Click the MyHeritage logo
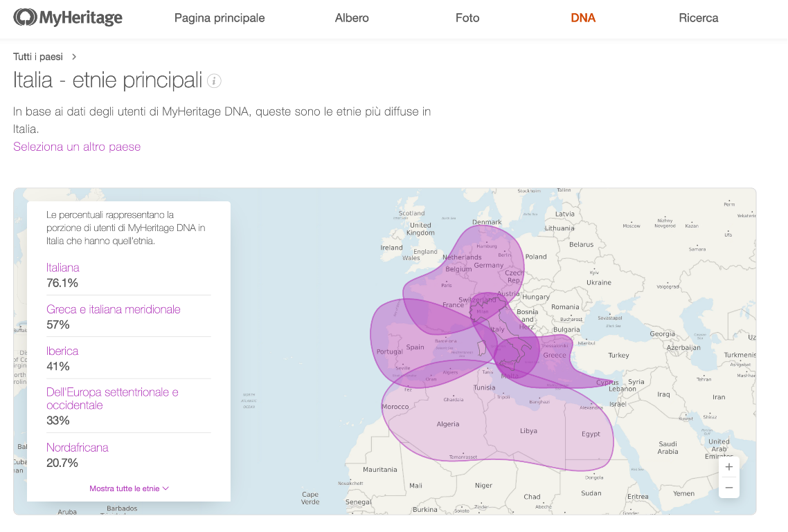788x532 pixels. tap(68, 17)
